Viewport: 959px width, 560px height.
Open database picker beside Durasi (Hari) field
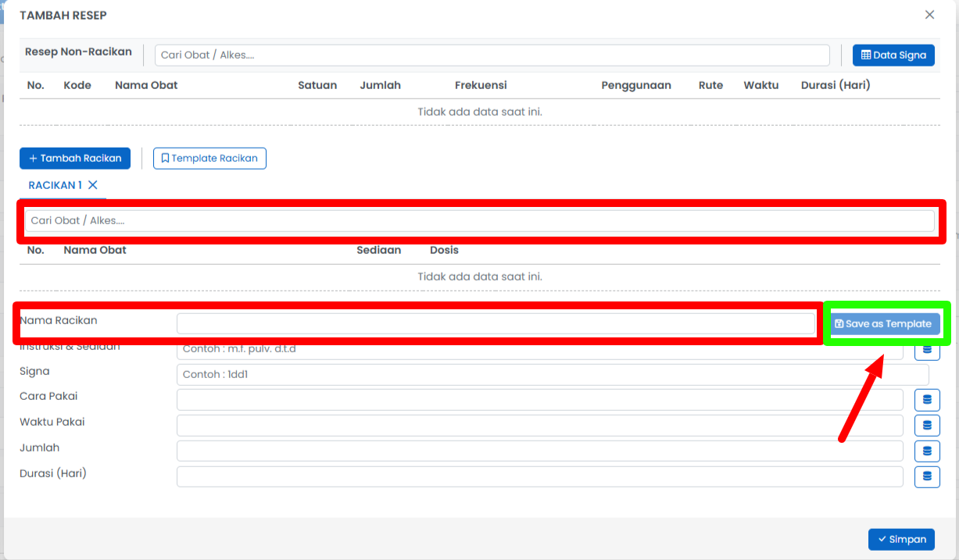927,476
